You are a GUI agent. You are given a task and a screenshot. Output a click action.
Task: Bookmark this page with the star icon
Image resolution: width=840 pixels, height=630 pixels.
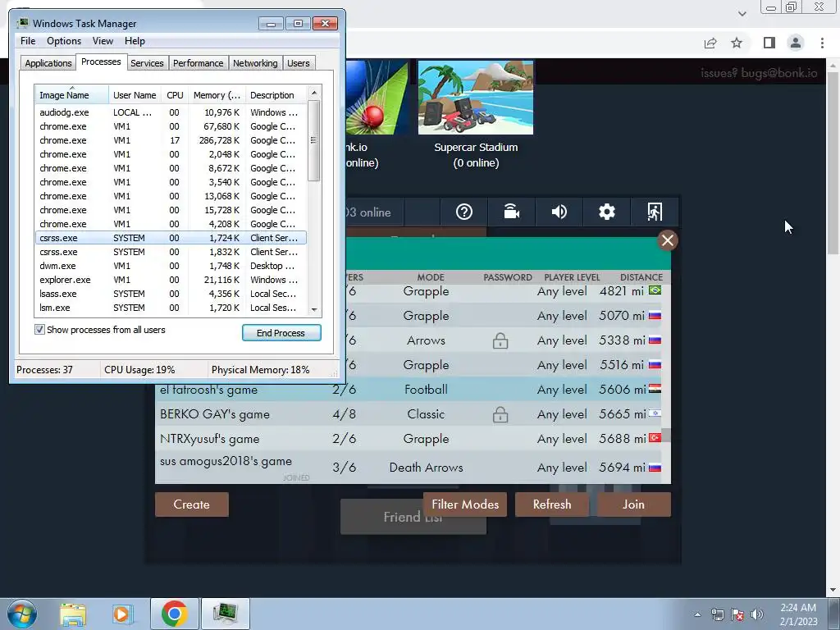(x=737, y=43)
